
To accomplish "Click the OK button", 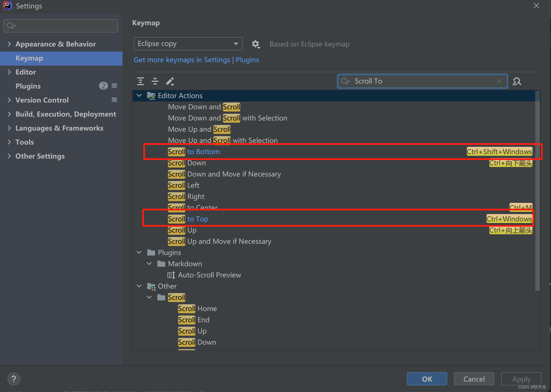I will pyautogui.click(x=427, y=379).
